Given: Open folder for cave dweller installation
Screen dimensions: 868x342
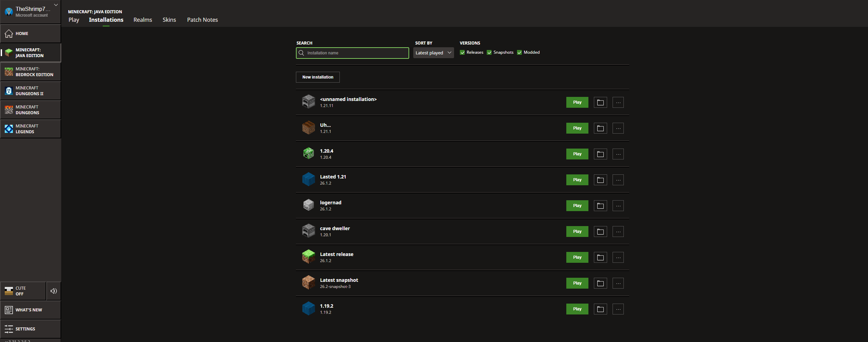Looking at the screenshot, I should [600, 232].
